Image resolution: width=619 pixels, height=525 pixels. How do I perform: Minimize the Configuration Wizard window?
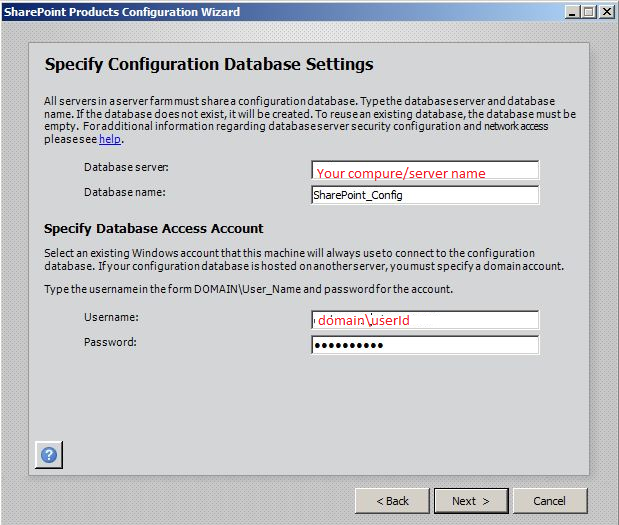(x=570, y=12)
